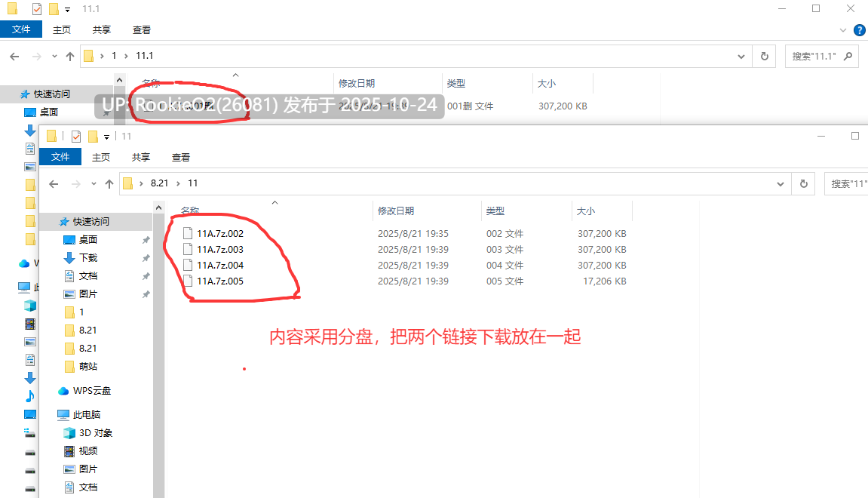
Task: Click properties icon in window 11.1 title bar
Action: [x=36, y=9]
